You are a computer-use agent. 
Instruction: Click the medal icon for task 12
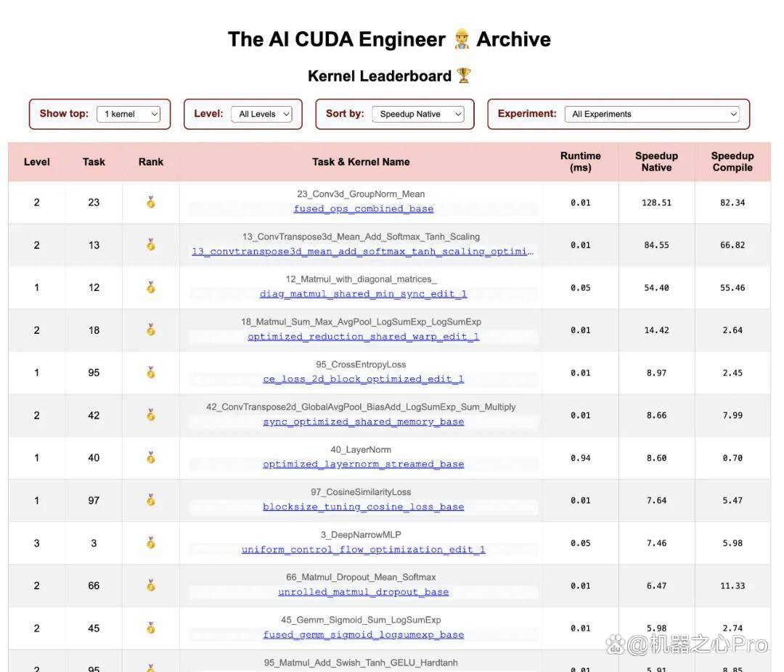(150, 287)
